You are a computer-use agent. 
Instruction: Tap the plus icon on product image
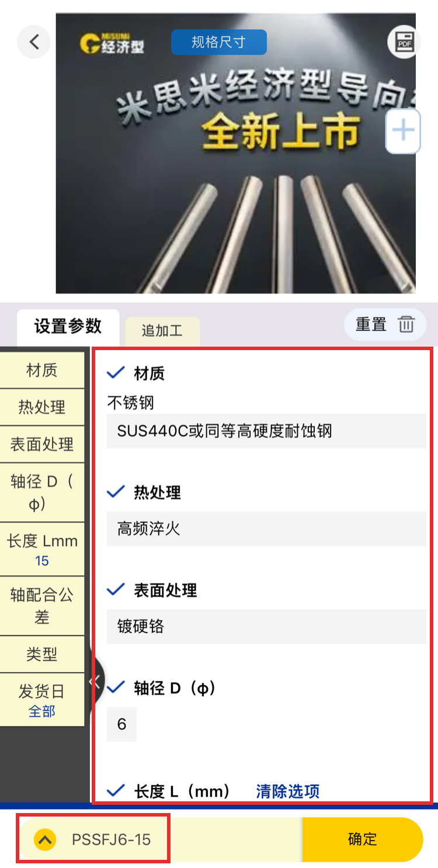point(403,131)
